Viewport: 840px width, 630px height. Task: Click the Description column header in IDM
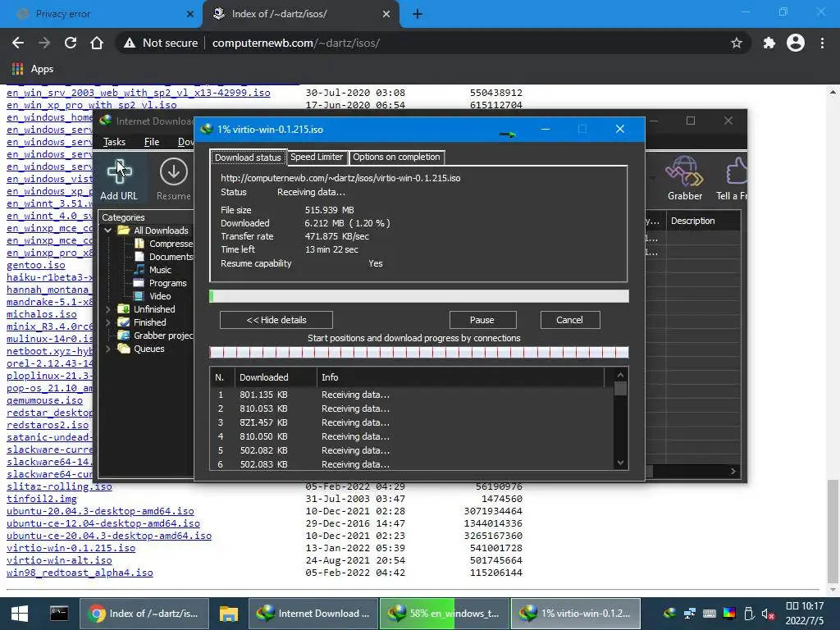tap(703, 221)
